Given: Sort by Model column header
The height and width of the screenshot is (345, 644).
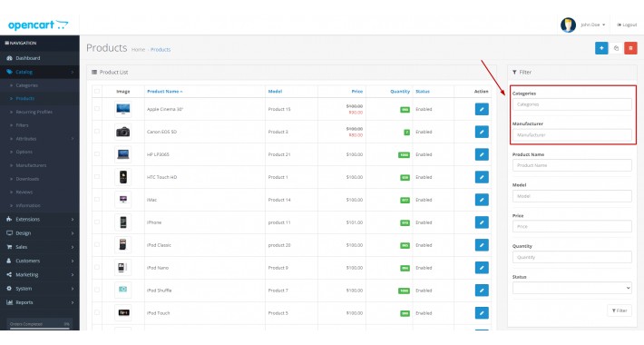Looking at the screenshot, I should 275,92.
